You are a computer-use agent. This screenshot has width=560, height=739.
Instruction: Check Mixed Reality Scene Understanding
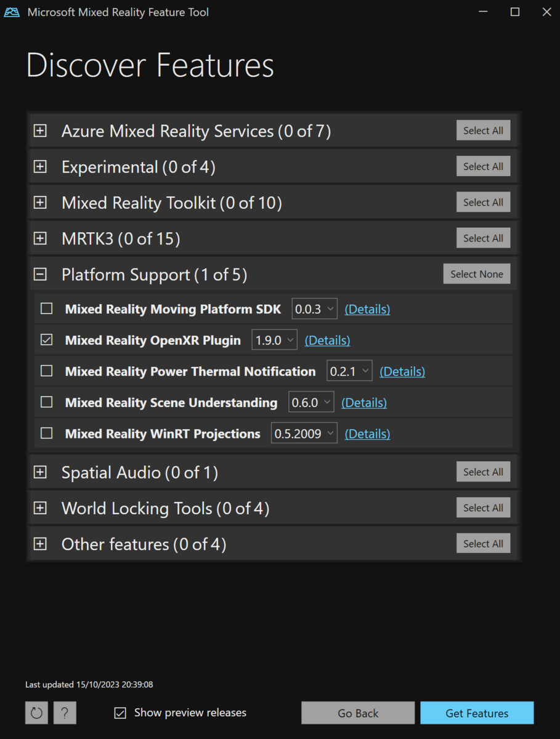47,402
